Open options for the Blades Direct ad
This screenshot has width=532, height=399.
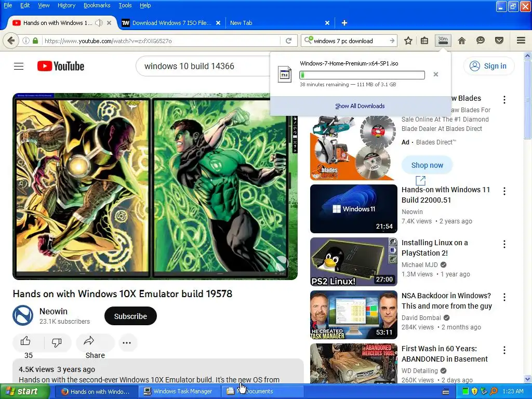pos(504,99)
